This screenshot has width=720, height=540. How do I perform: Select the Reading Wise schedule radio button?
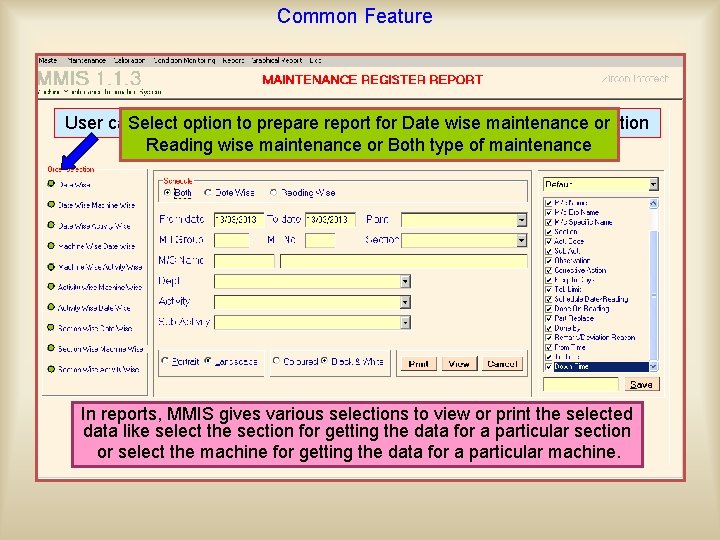coord(273,192)
